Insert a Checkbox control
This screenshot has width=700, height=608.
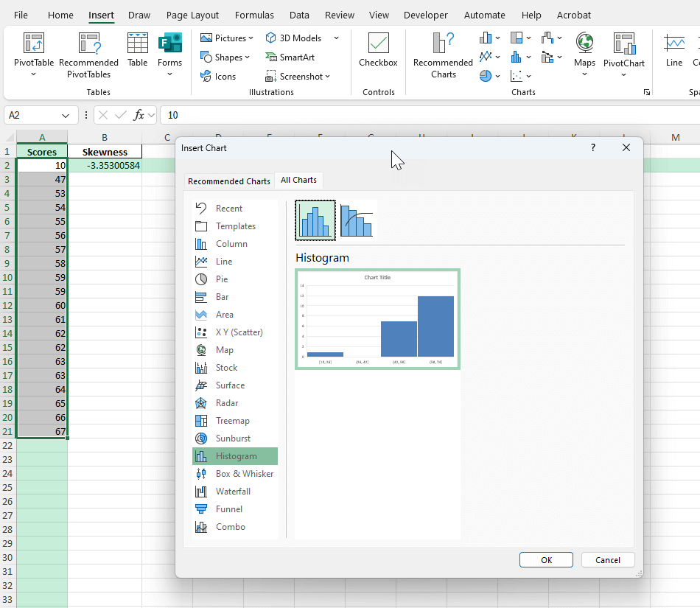[x=378, y=49]
